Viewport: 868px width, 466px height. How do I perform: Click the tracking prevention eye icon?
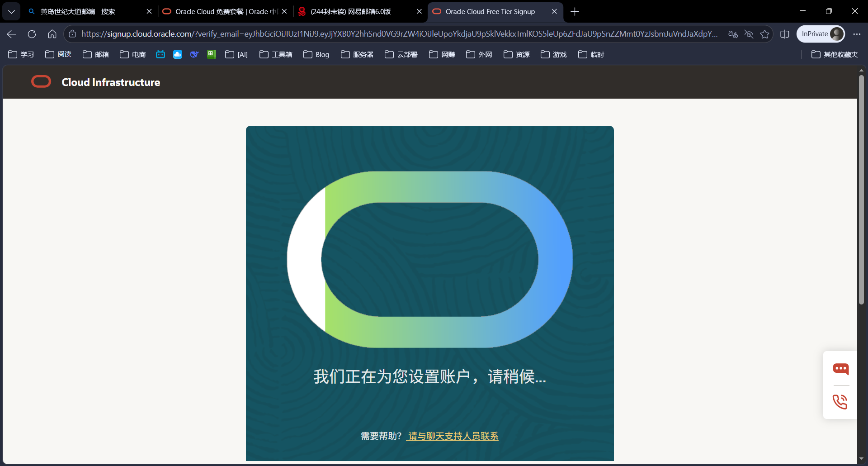(749, 34)
